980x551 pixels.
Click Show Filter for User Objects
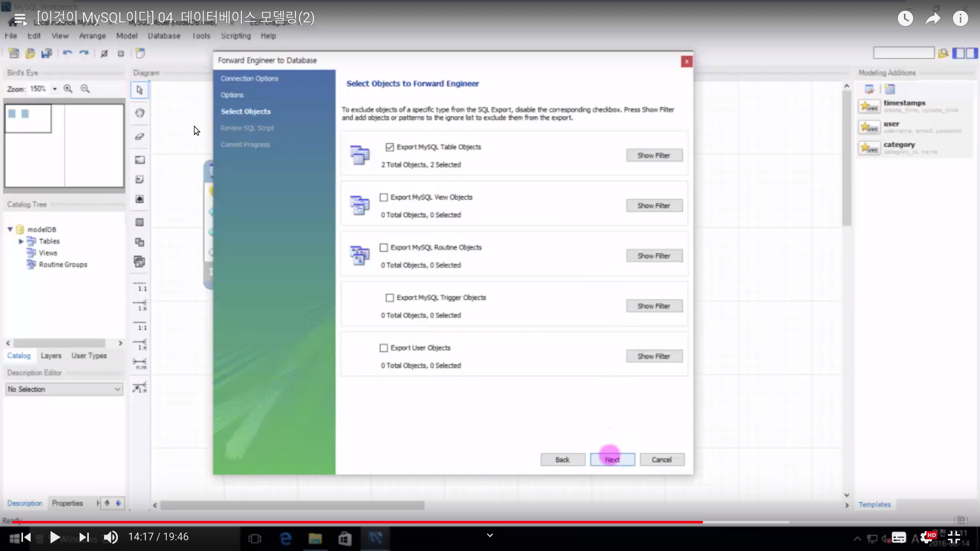tap(654, 356)
